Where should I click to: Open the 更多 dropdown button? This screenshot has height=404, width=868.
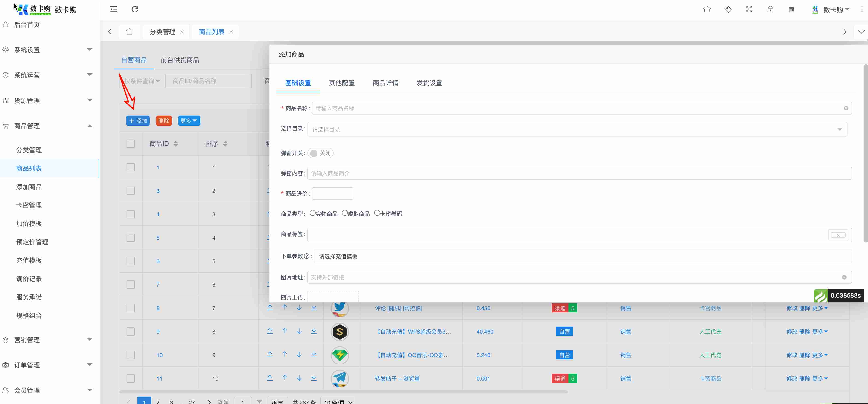point(189,121)
